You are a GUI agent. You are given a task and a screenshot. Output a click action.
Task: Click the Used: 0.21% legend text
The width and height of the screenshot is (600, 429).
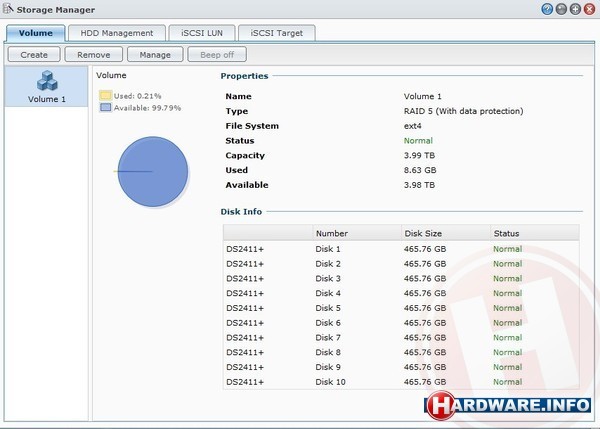click(x=137, y=96)
